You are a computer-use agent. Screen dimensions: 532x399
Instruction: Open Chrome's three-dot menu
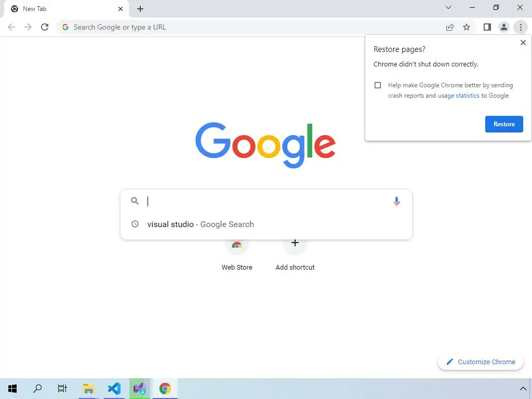(x=521, y=27)
